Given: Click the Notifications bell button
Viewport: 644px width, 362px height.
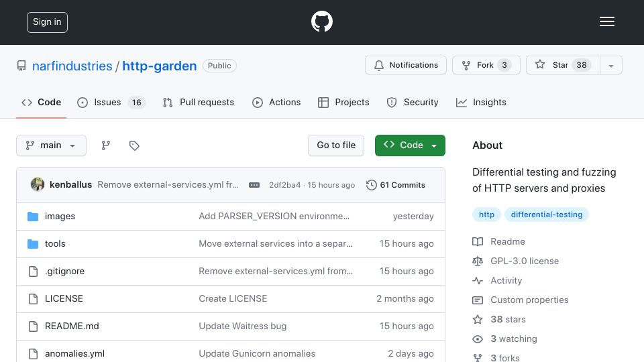Looking at the screenshot, I should click(x=406, y=65).
